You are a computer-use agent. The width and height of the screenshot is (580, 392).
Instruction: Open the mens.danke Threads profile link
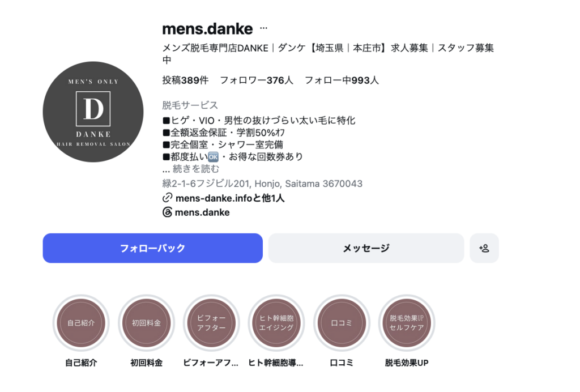(x=202, y=212)
